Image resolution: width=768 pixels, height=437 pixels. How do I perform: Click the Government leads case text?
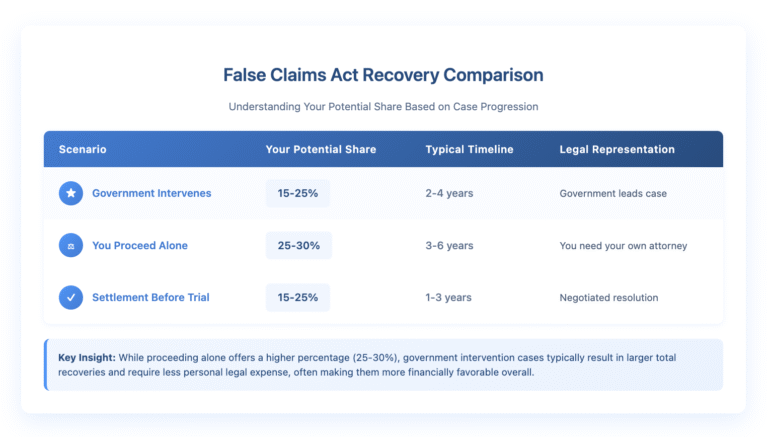pyautogui.click(x=614, y=193)
